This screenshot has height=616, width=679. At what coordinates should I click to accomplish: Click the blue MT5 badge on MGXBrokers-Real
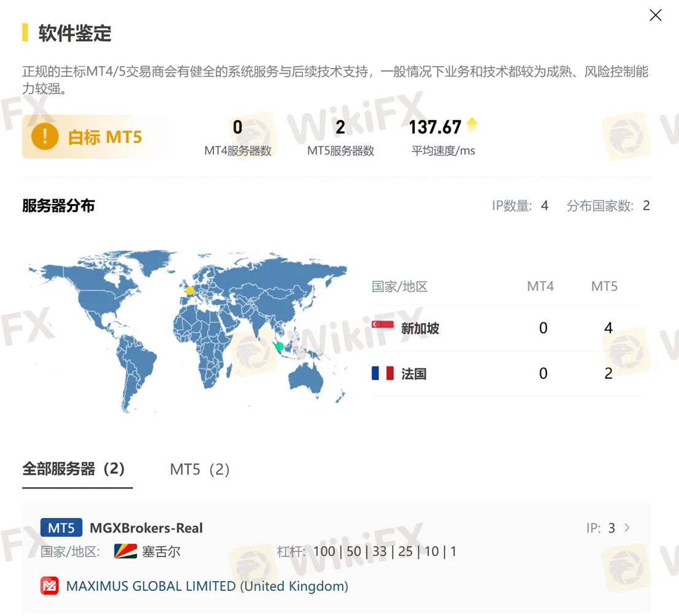click(x=61, y=528)
